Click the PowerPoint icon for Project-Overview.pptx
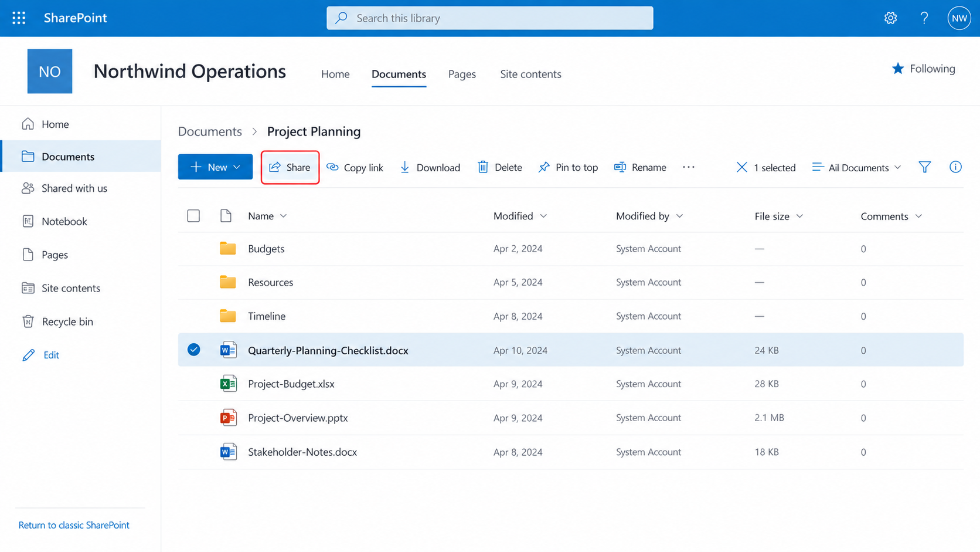980x552 pixels. pyautogui.click(x=228, y=418)
